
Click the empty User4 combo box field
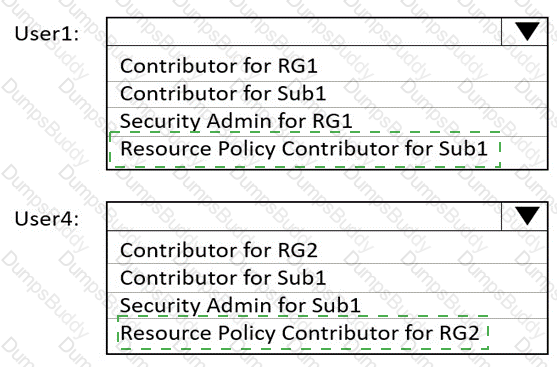[x=304, y=216]
